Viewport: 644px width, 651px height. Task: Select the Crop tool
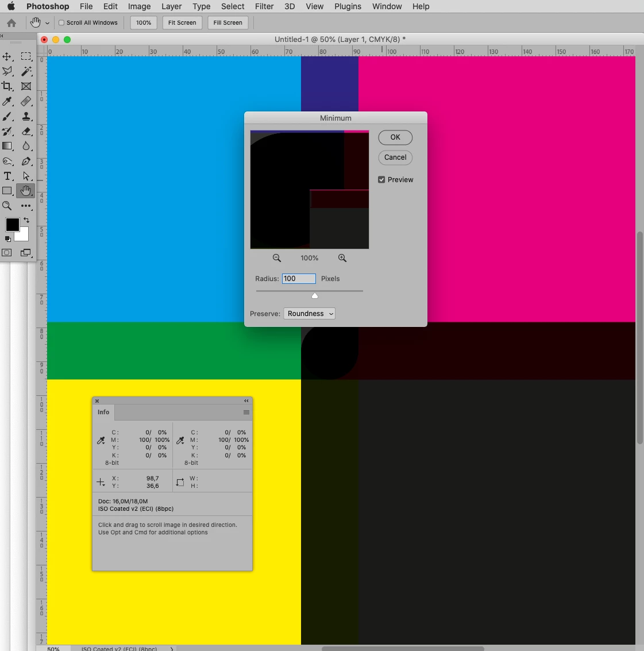pyautogui.click(x=7, y=86)
